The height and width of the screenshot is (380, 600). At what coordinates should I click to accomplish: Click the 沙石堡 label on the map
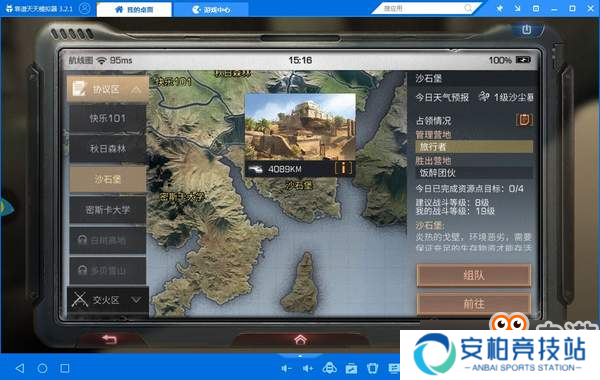click(x=300, y=185)
